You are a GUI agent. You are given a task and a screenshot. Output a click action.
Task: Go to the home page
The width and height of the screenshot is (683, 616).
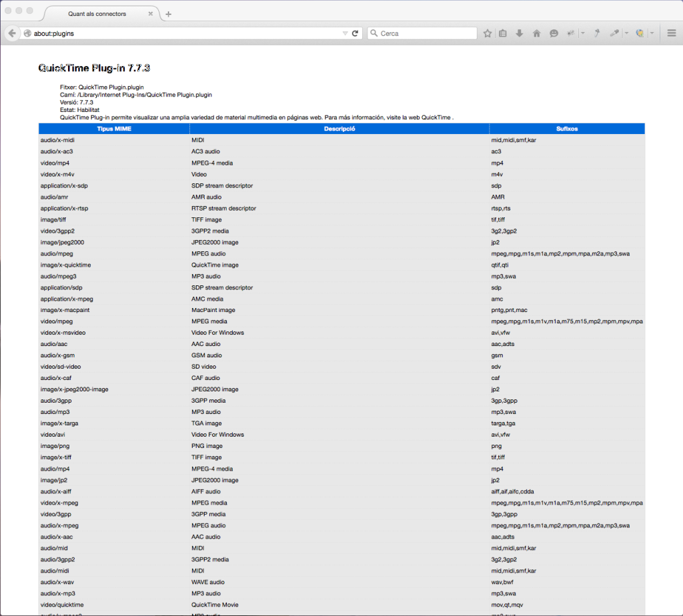click(536, 33)
